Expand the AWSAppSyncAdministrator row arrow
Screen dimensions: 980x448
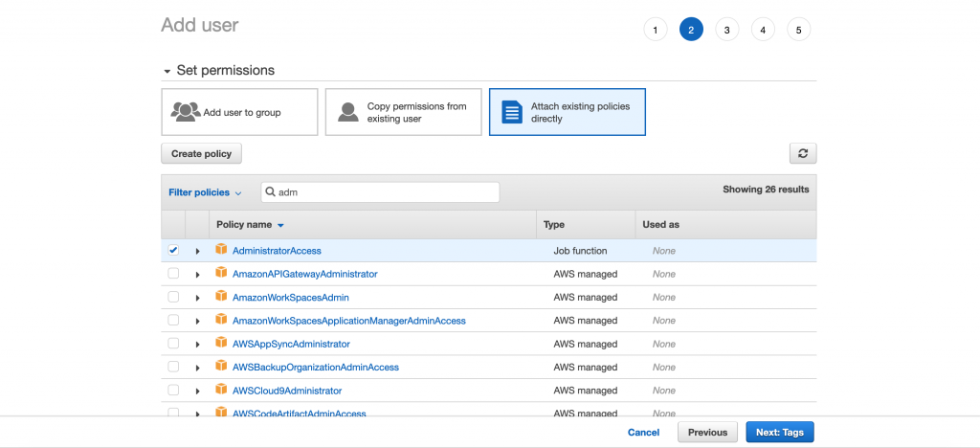pyautogui.click(x=197, y=345)
